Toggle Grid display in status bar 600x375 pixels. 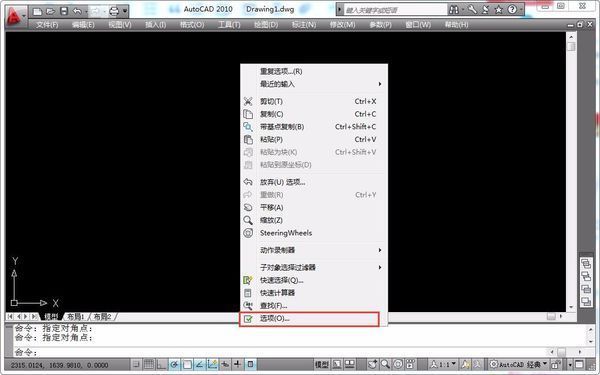148,364
